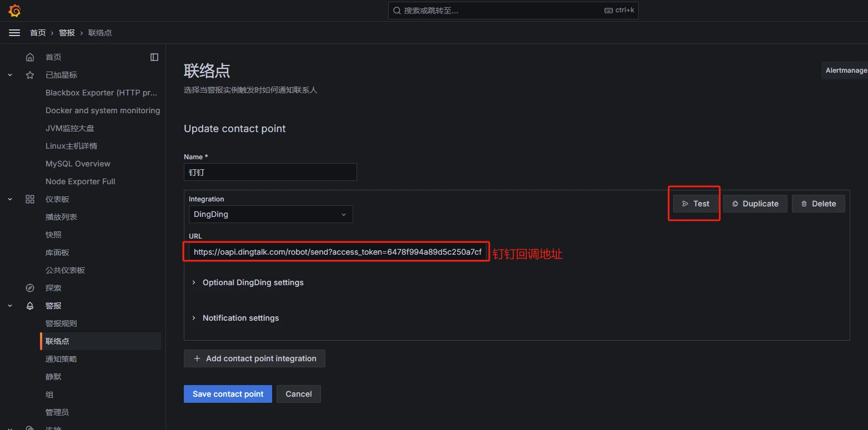Click the search magnifier icon
The height and width of the screenshot is (430, 868).
point(397,11)
